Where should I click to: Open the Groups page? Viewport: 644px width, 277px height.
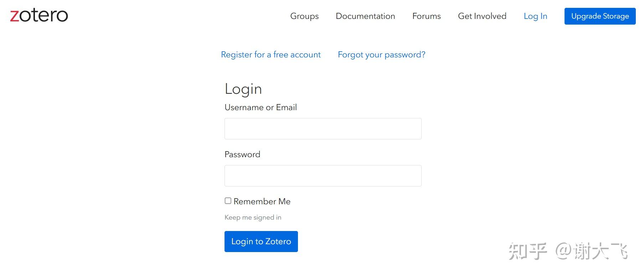tap(304, 16)
